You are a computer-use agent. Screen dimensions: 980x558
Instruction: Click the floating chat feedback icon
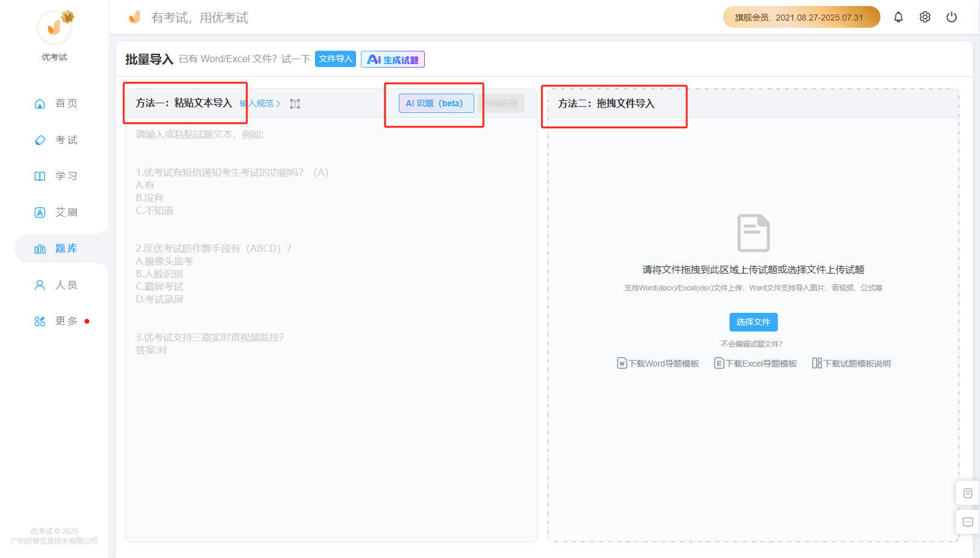coord(968,522)
